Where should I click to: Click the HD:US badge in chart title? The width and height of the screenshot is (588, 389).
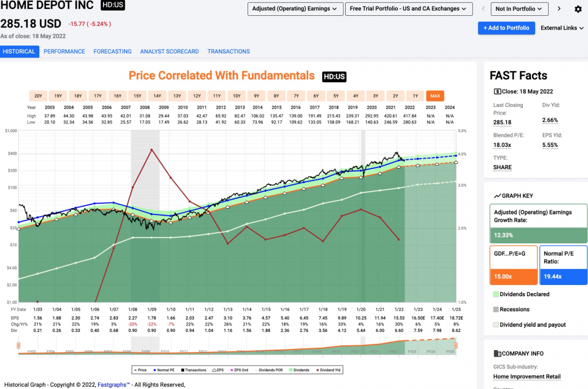pos(334,76)
